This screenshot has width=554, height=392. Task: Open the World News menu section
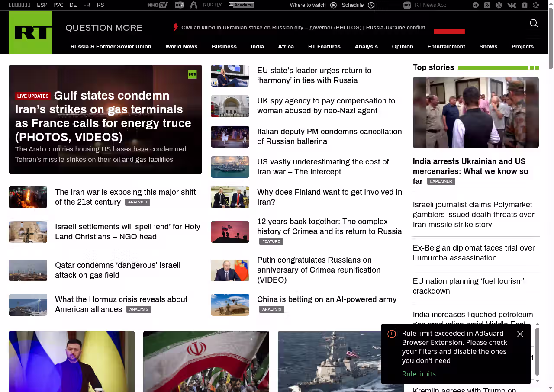point(181,47)
